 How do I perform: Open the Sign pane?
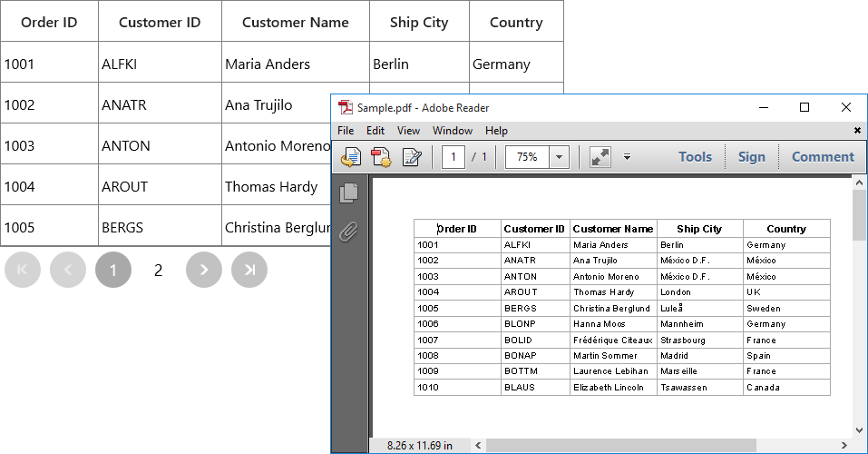752,157
